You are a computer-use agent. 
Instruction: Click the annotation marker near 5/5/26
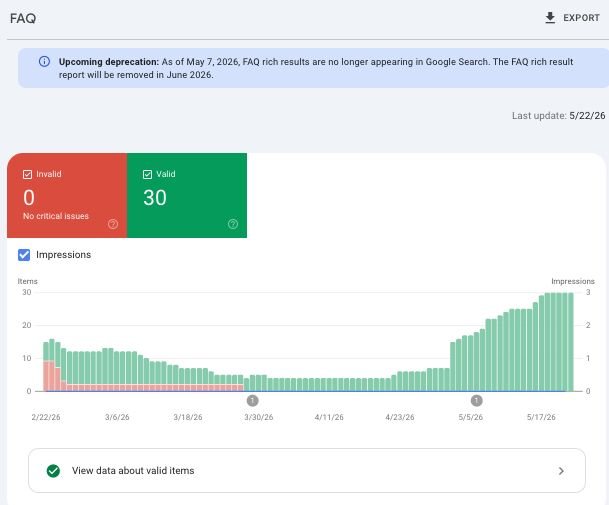477,401
